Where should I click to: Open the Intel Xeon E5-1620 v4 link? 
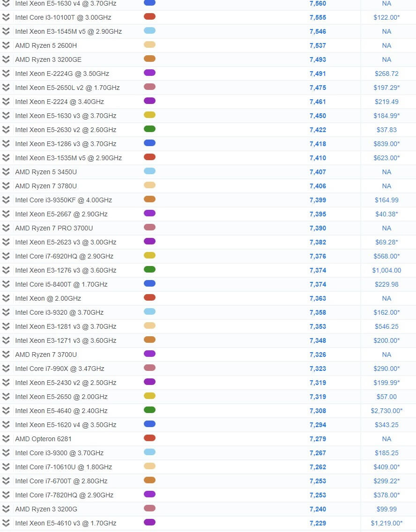[x=66, y=425]
